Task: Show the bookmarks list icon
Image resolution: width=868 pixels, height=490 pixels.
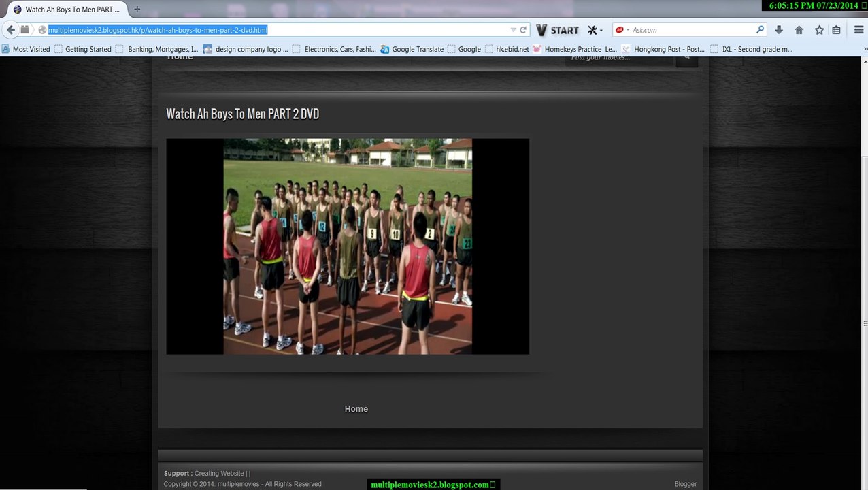Action: tap(836, 30)
